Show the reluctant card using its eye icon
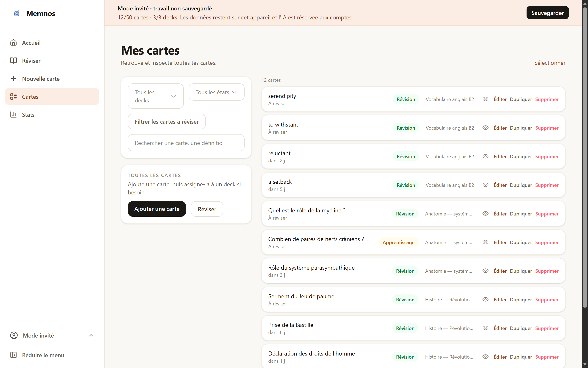Image resolution: width=588 pixels, height=368 pixels. coord(485,156)
